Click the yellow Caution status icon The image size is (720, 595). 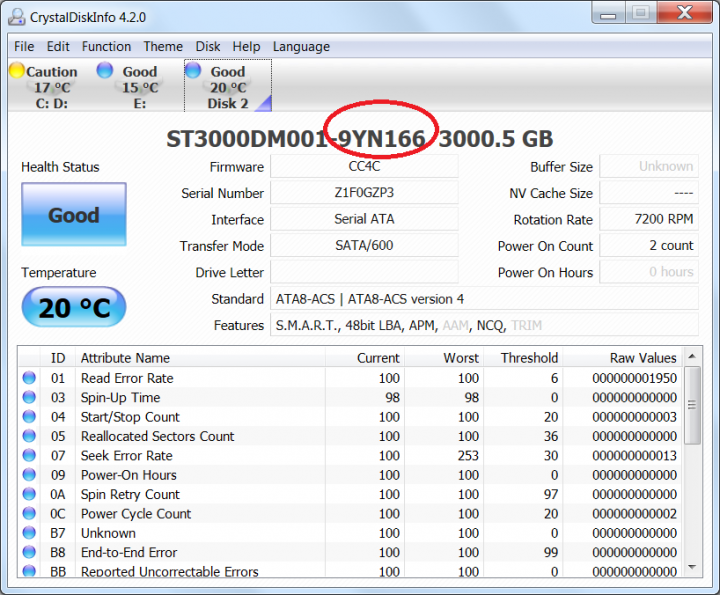[x=17, y=70]
